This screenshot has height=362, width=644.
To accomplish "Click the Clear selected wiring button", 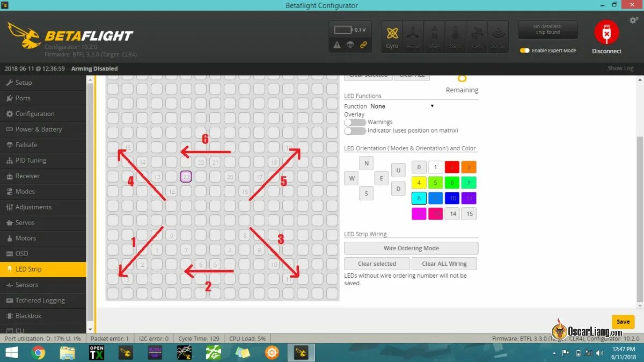I will [x=377, y=264].
